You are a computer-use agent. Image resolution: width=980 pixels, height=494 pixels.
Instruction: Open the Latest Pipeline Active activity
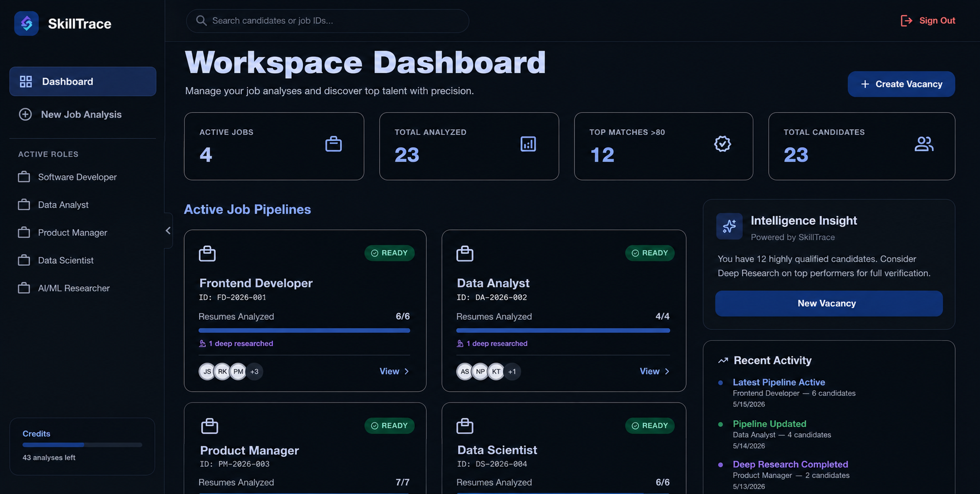[x=779, y=382]
